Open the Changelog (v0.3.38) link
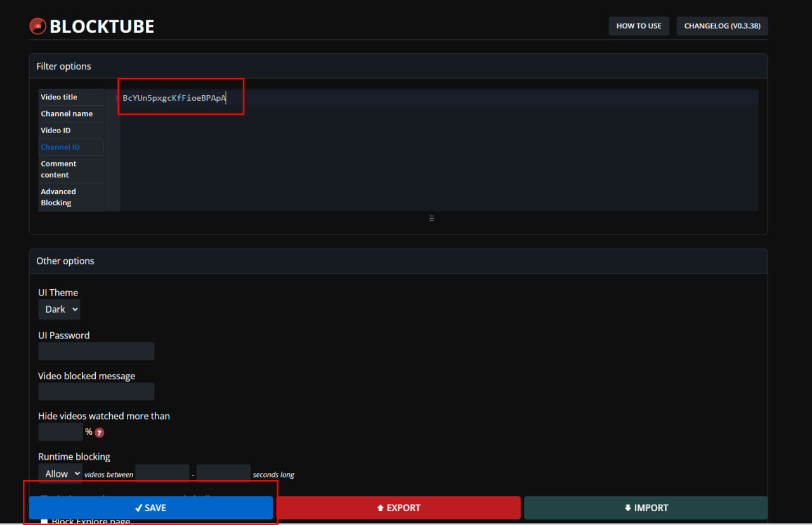Viewport: 812px width, 525px height. point(722,26)
